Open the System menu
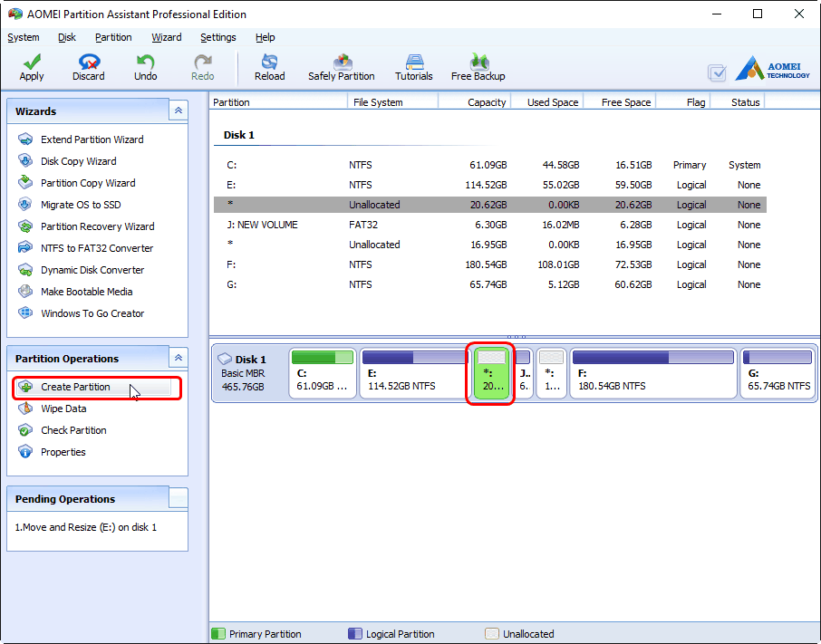This screenshot has height=644, width=821. point(23,37)
